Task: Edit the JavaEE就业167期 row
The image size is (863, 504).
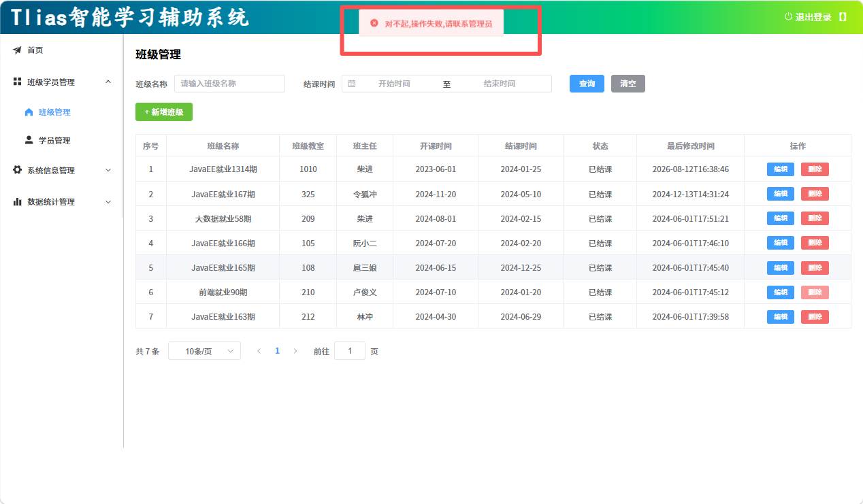Action: click(781, 194)
